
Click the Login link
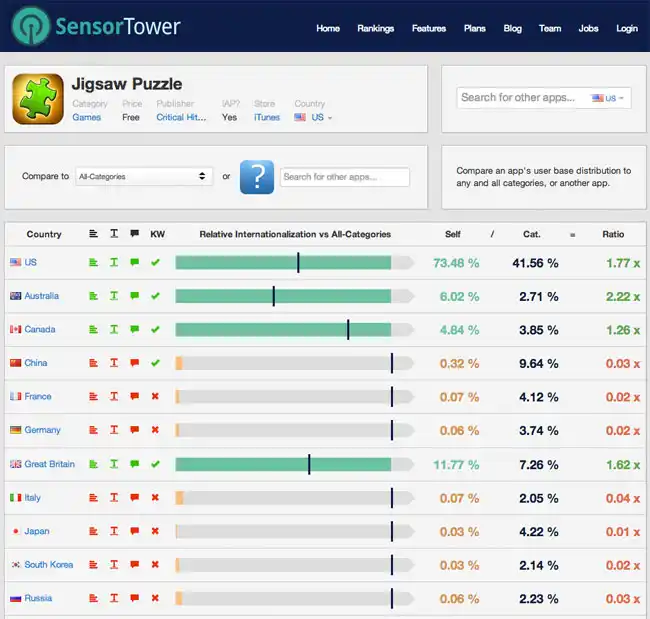[x=627, y=29]
